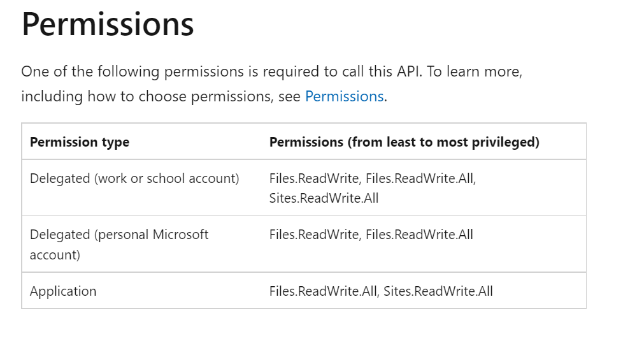Click the "Delegated (personal Microsoft" cell text
The image size is (644, 341).
(119, 235)
